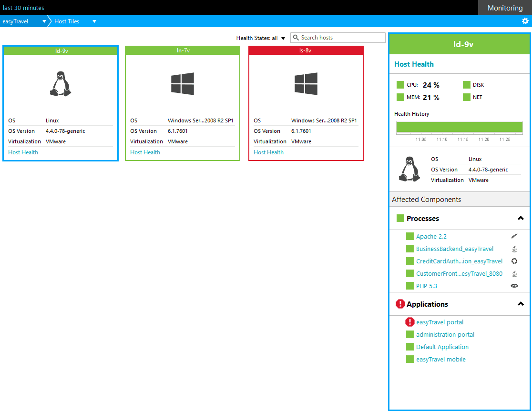Collapse the Applications section
The height and width of the screenshot is (411, 532).
tap(521, 304)
